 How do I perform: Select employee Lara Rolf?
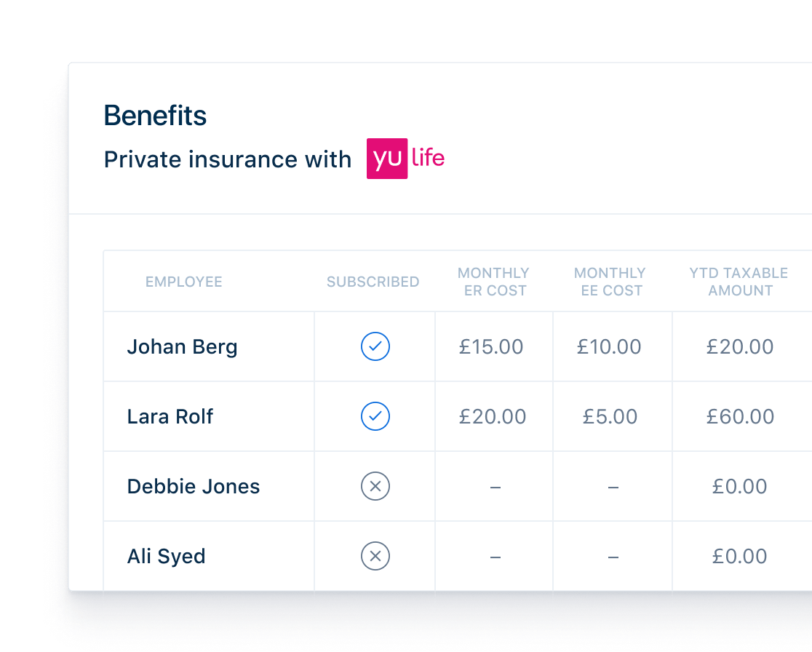pos(170,416)
